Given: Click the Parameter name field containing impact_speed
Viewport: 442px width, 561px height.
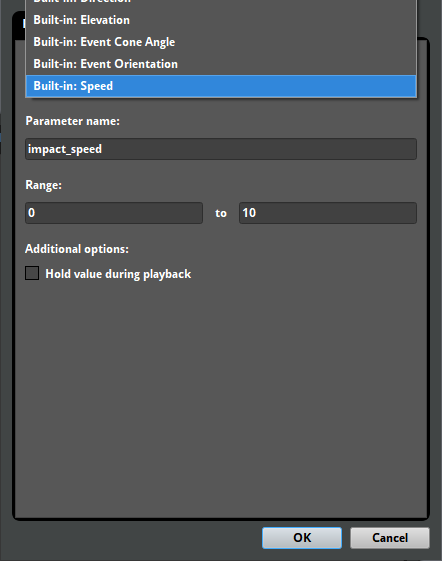Looking at the screenshot, I should [x=221, y=149].
